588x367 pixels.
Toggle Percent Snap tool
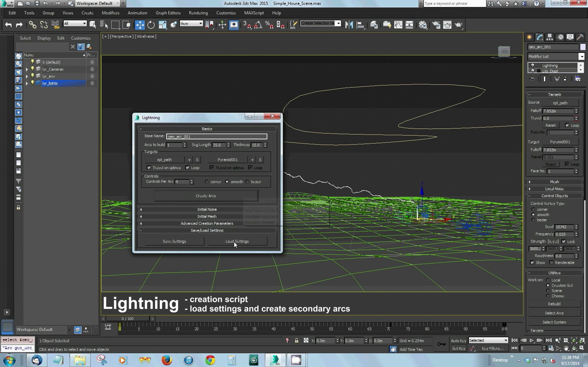click(269, 25)
